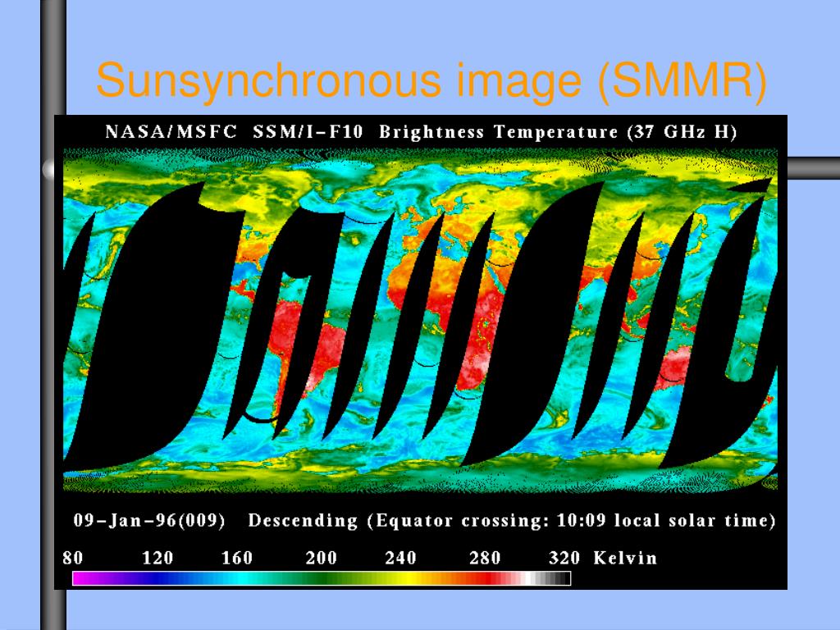
Task: Click the brightness temperature color scale bar
Action: click(x=322, y=578)
